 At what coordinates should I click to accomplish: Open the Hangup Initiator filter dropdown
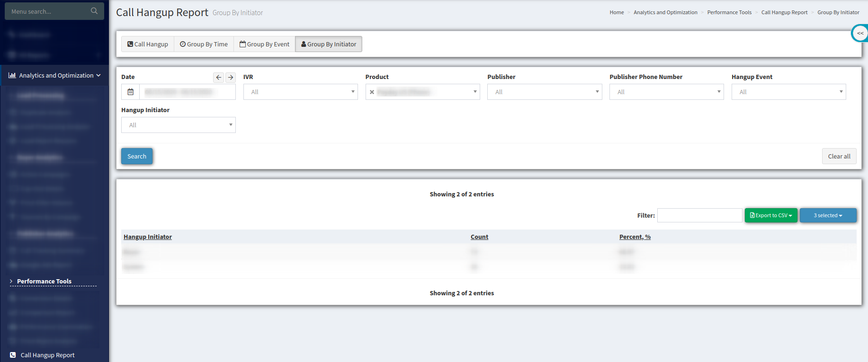(x=178, y=125)
